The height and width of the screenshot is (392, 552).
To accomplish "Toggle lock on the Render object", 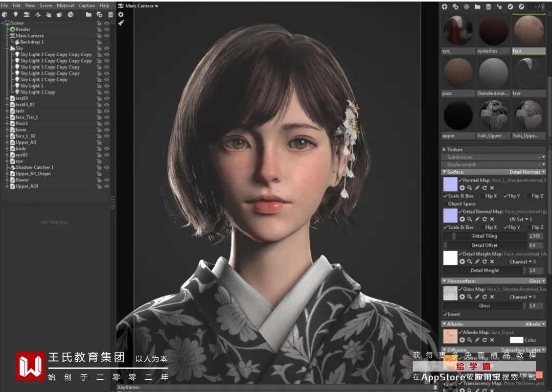I will coord(99,30).
